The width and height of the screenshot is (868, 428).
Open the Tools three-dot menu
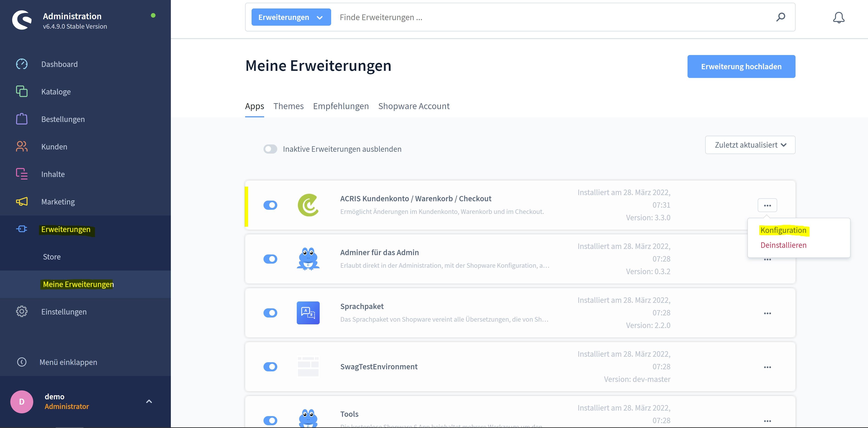(767, 421)
